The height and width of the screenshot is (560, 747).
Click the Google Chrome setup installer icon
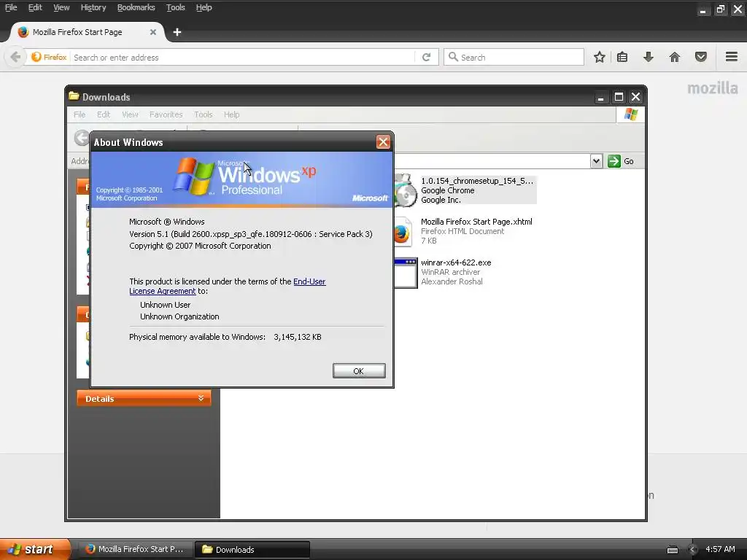click(406, 190)
